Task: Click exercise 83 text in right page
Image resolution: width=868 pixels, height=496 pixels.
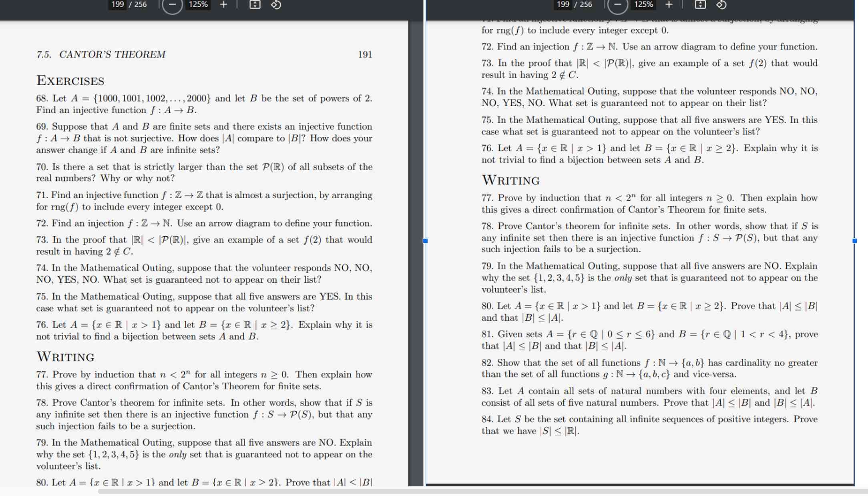Action: click(x=650, y=397)
